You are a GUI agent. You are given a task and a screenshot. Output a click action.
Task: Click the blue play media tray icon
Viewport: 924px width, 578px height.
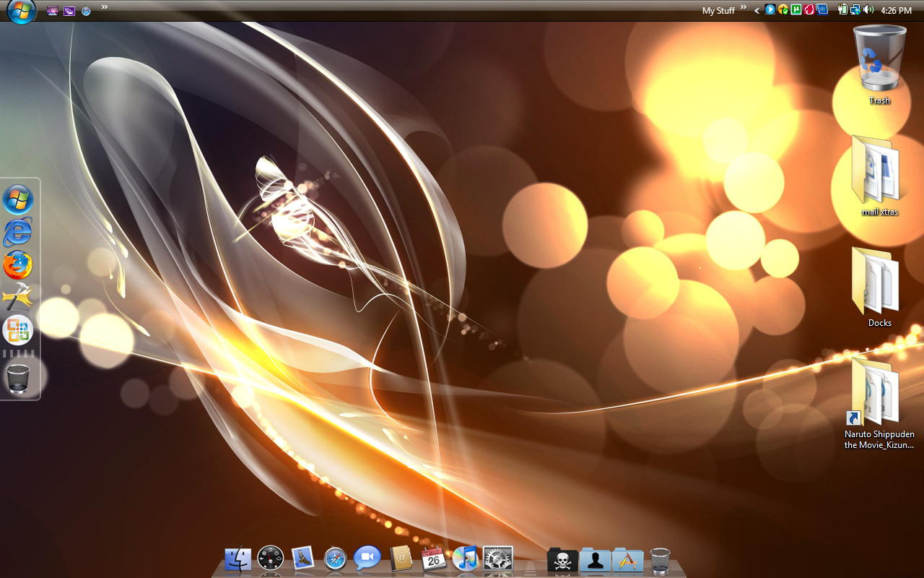[770, 10]
